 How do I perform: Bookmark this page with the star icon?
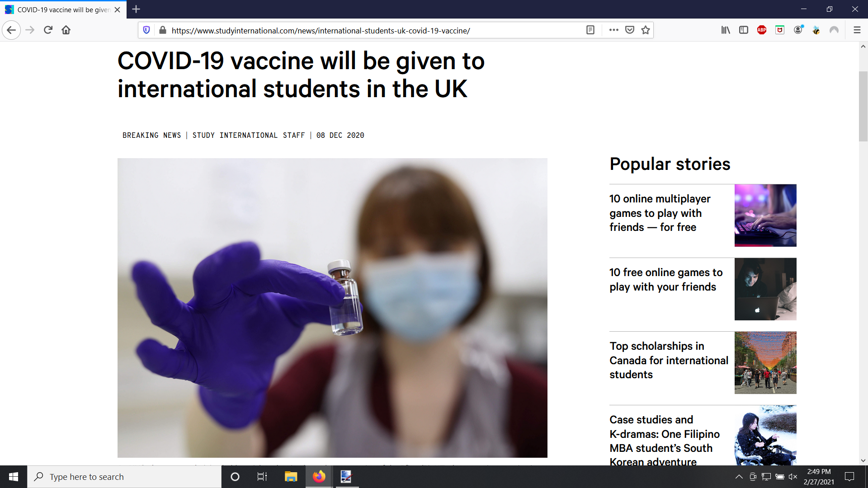[646, 30]
